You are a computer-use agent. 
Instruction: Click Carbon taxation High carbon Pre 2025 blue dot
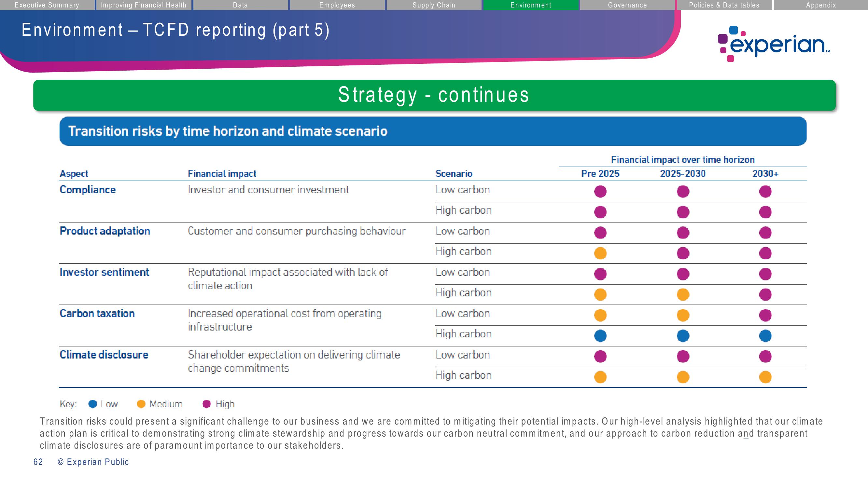tap(600, 336)
